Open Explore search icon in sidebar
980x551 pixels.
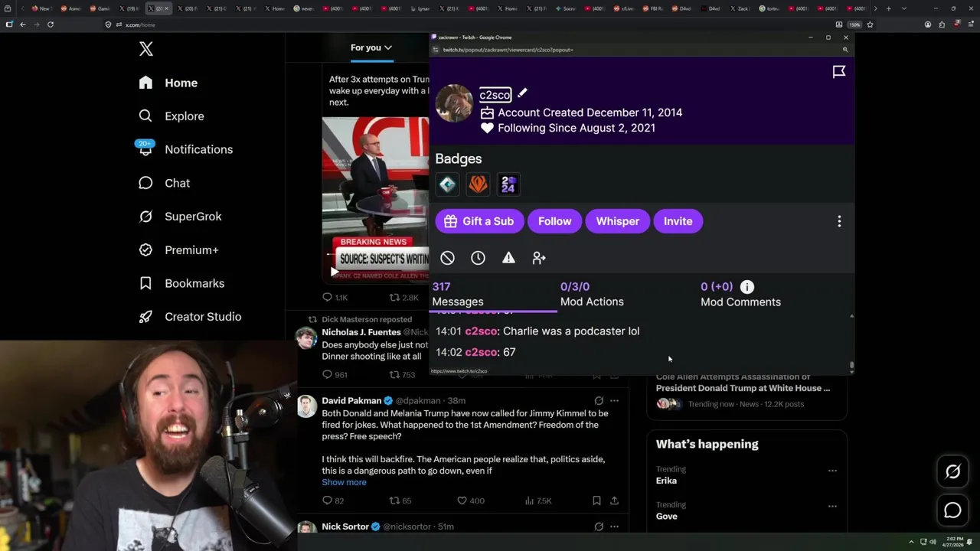(x=145, y=116)
